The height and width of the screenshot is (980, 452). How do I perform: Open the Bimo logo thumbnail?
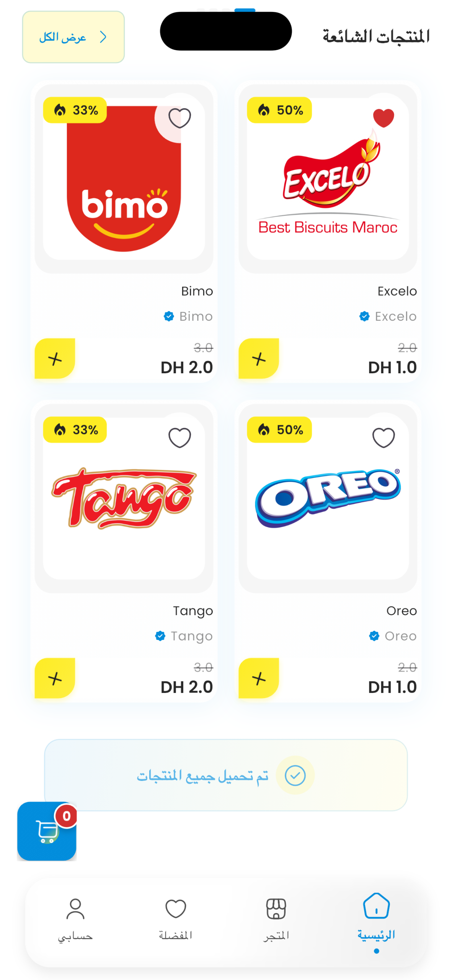point(124,179)
